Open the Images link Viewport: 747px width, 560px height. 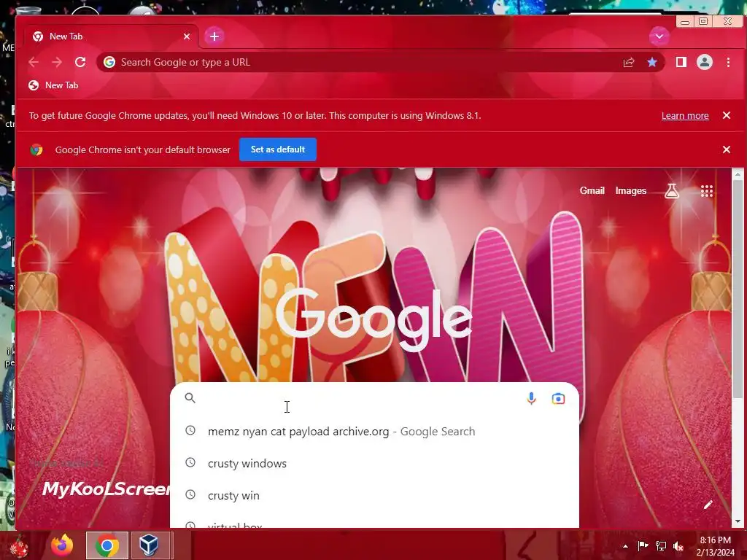tap(631, 190)
